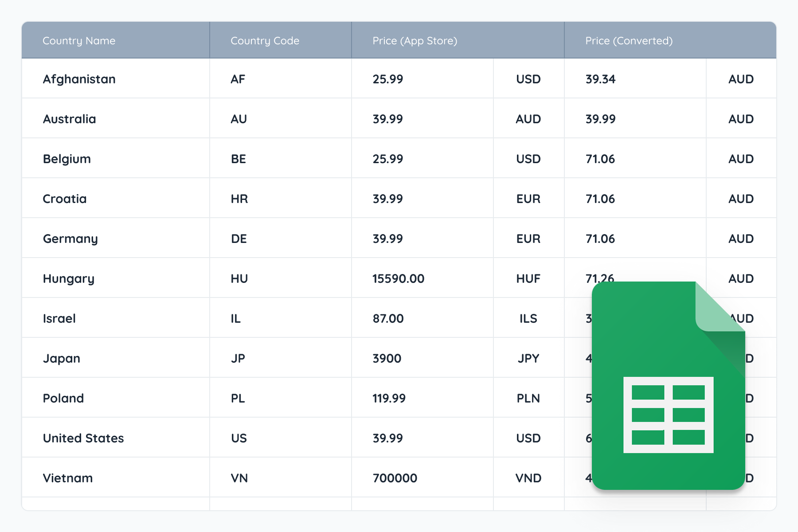Select the VND currency cell

[x=528, y=478]
